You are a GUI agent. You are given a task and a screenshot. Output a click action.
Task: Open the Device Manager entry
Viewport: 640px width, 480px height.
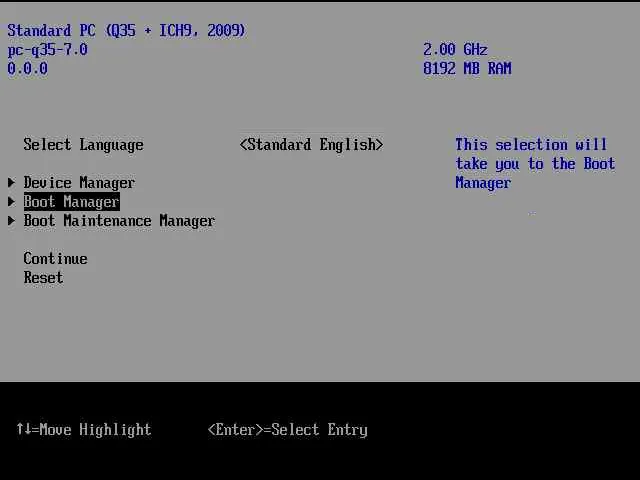pyautogui.click(x=79, y=183)
